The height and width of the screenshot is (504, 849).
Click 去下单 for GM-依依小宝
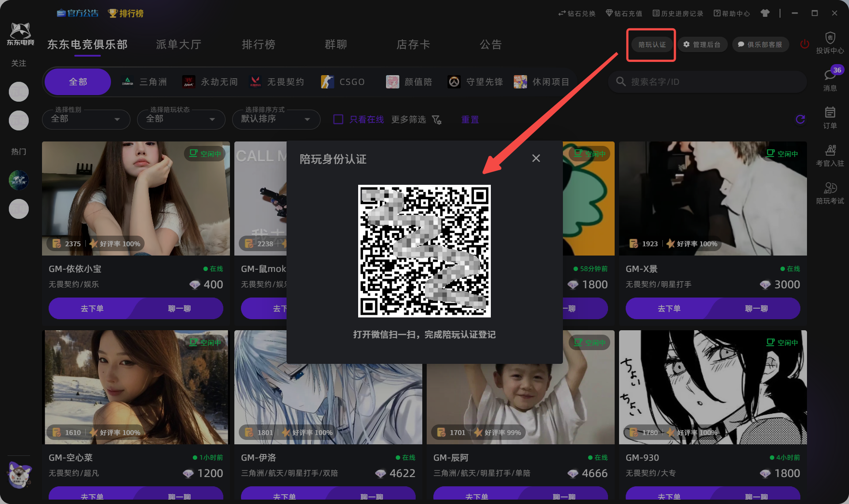pyautogui.click(x=92, y=309)
